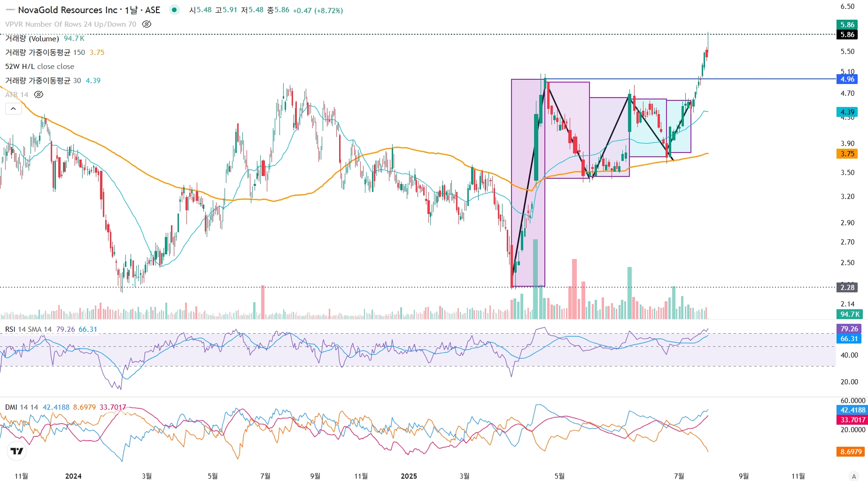Click the teal 4.39 price scale tag
868x481 pixels.
(847, 112)
